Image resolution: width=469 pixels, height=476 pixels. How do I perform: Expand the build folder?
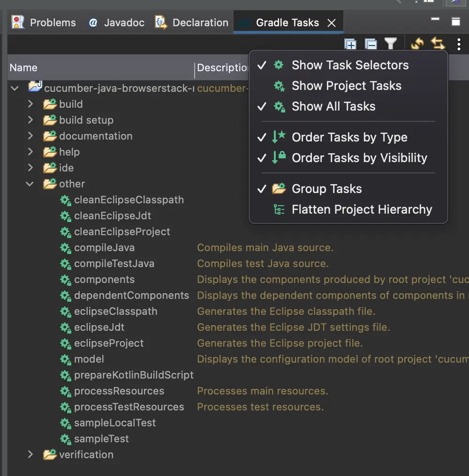pos(30,104)
